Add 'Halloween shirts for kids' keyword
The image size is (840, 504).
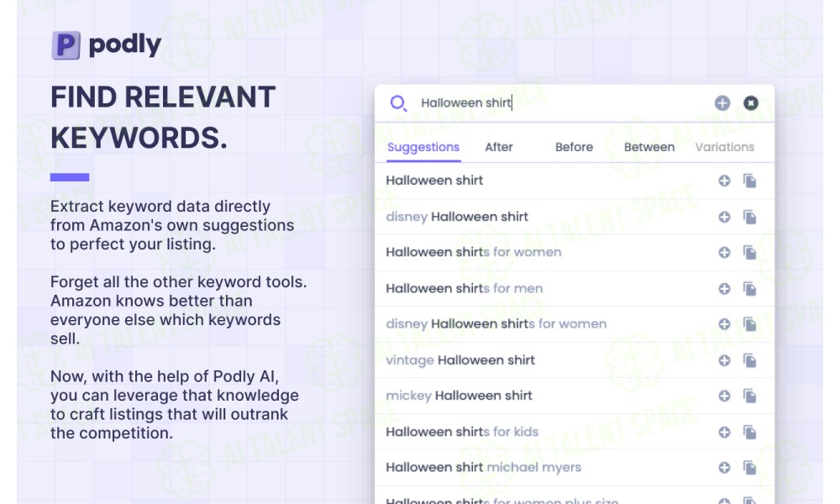(724, 433)
